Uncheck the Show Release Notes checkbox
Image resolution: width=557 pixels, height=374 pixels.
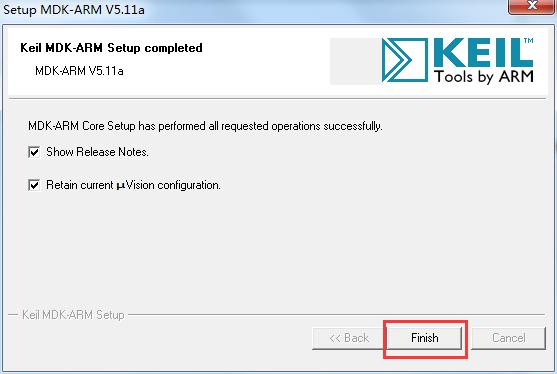(x=34, y=152)
